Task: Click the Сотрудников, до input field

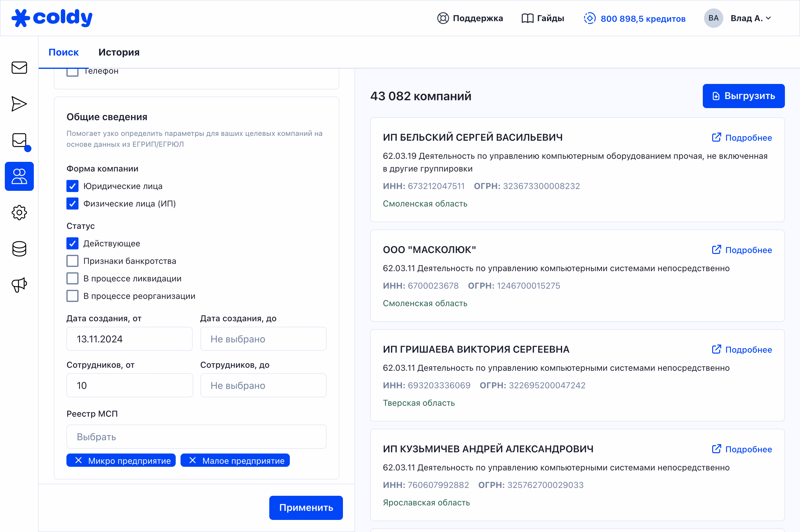Action: [263, 386]
